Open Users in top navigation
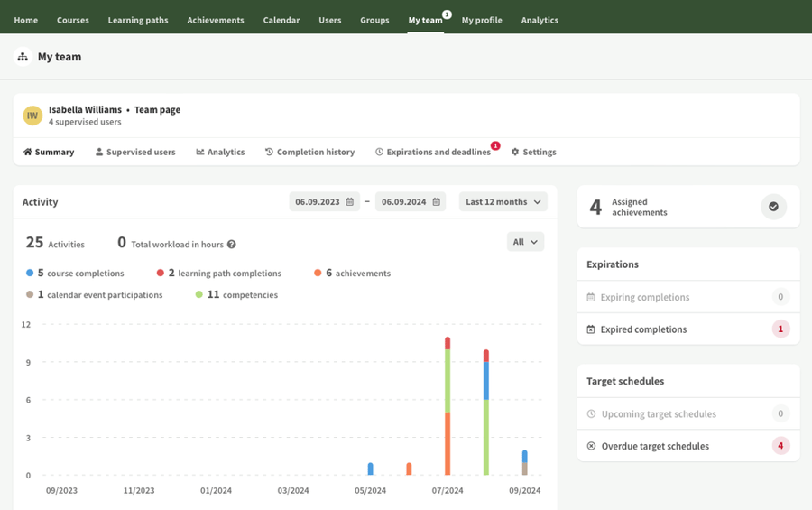The image size is (812, 510). click(330, 20)
